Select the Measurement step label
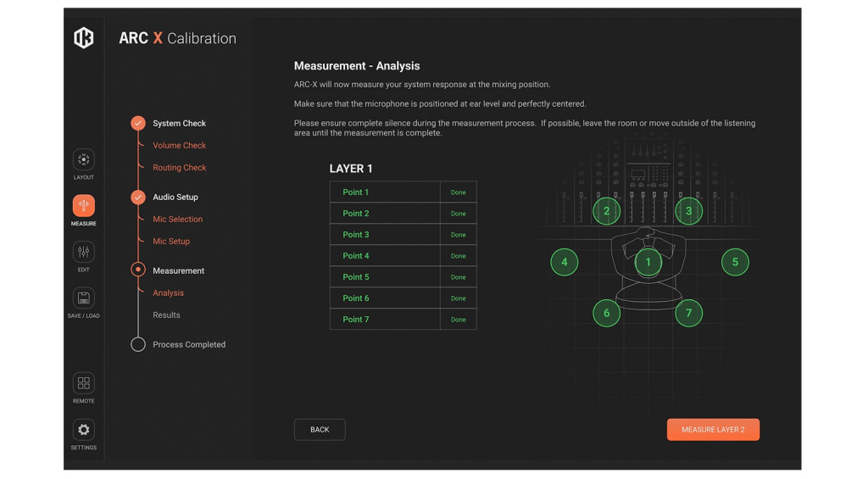The image size is (868, 479). pyautogui.click(x=179, y=270)
